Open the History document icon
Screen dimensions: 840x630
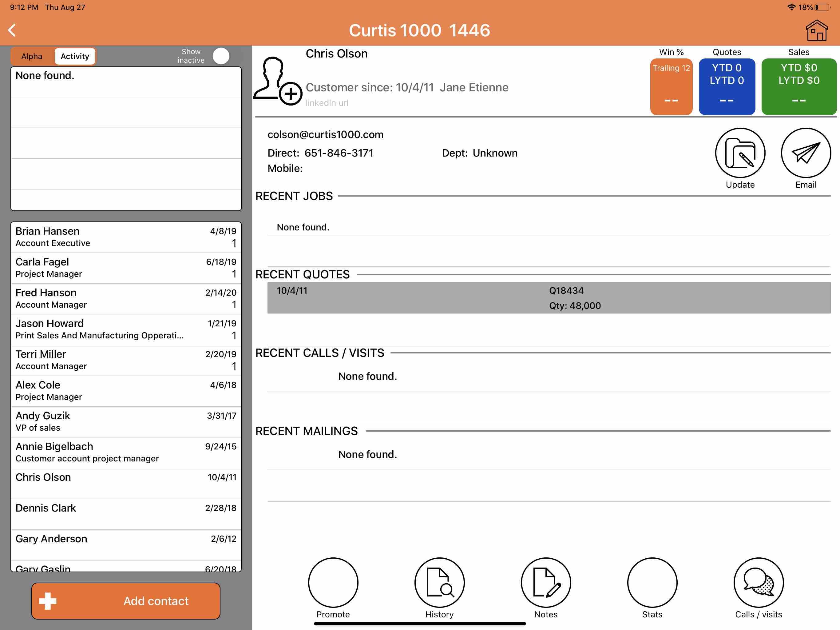click(439, 582)
